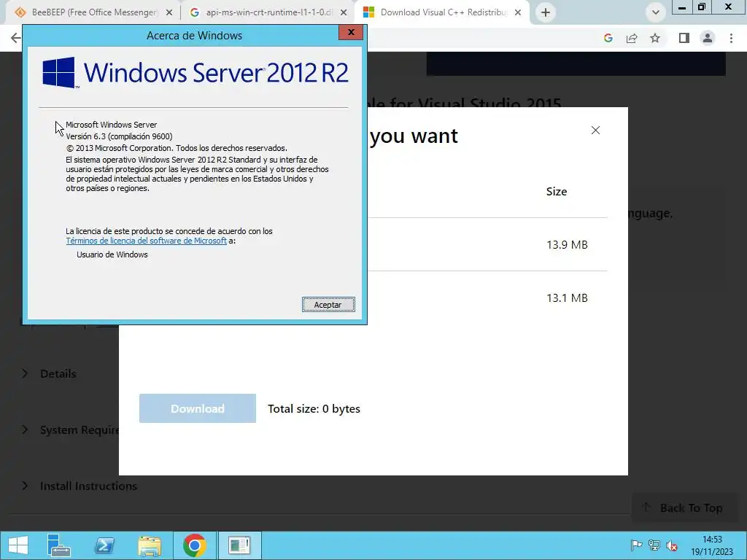This screenshot has height=560, width=747.
Task: Open the Chrome profile avatar
Action: tap(708, 38)
